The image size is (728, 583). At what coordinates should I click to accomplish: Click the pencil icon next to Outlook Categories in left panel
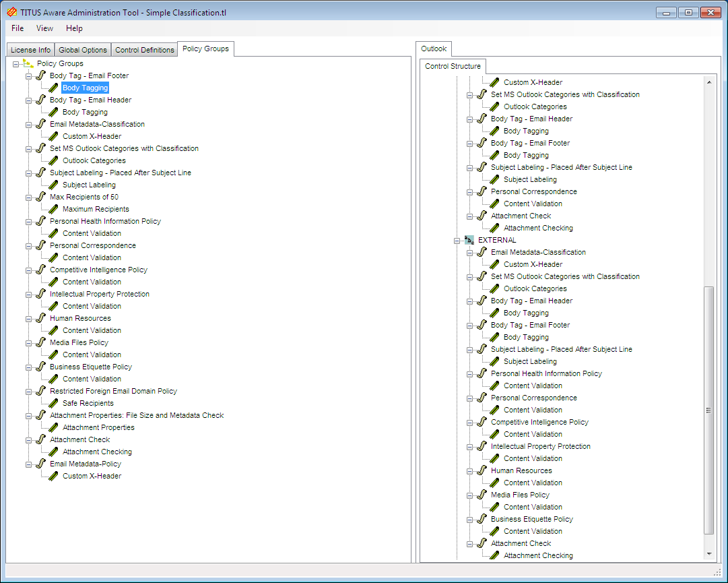tap(53, 160)
